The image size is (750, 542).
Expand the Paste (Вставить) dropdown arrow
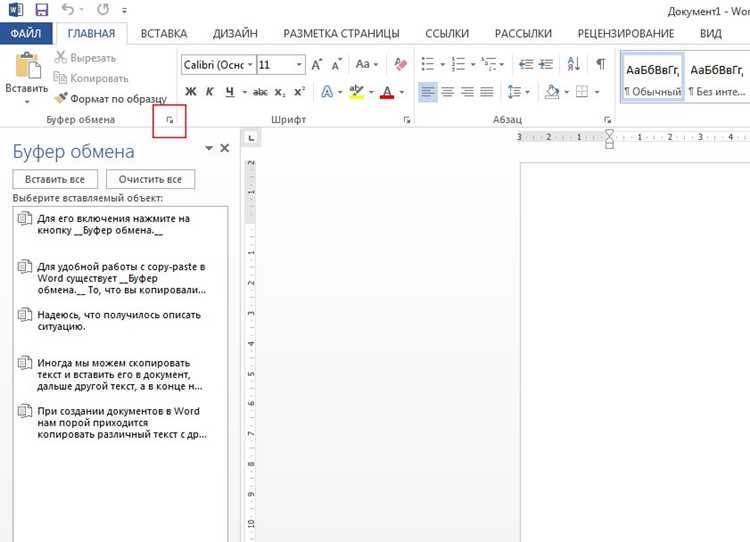pos(27,101)
